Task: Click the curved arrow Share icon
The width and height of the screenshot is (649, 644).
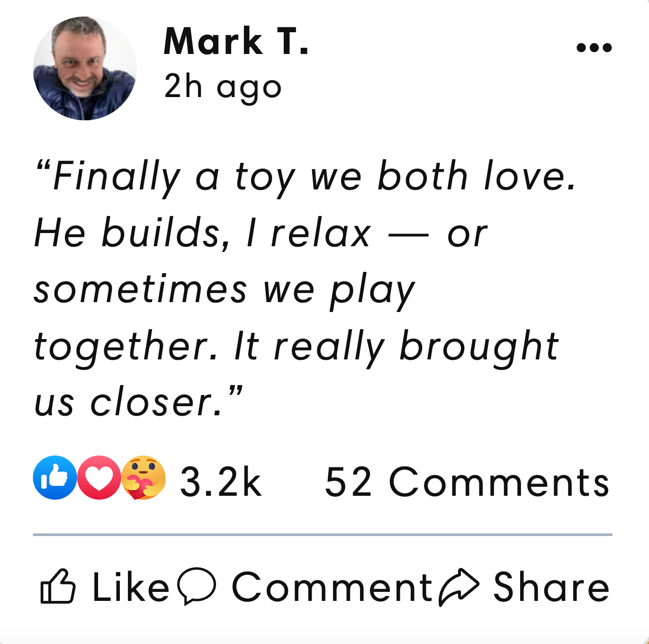Action: point(459,587)
